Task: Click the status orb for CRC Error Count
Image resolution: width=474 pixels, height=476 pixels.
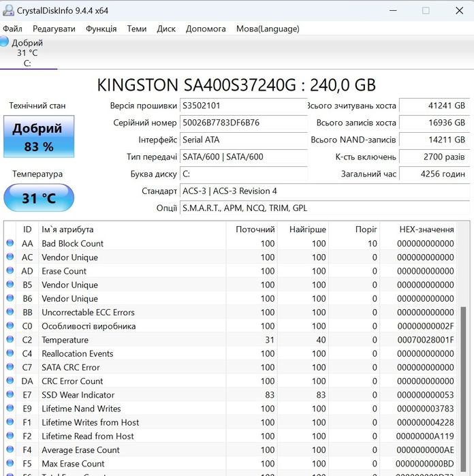Action: (10, 381)
